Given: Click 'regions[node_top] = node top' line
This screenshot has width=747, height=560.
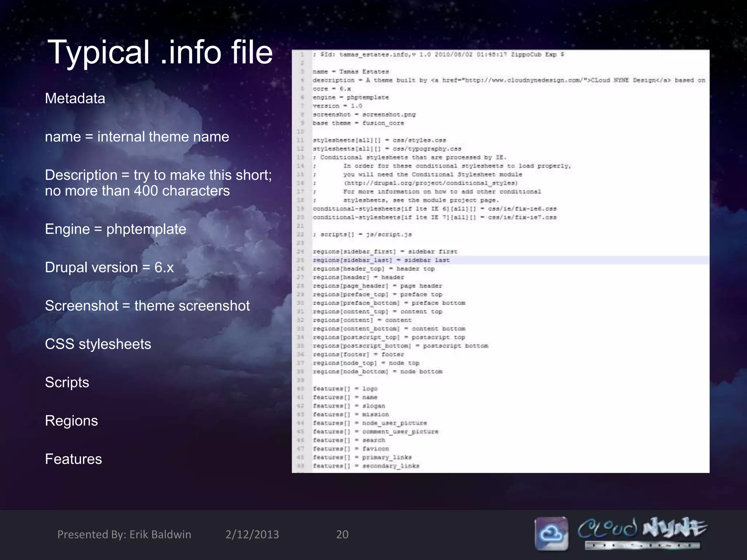Looking at the screenshot, I should [366, 363].
